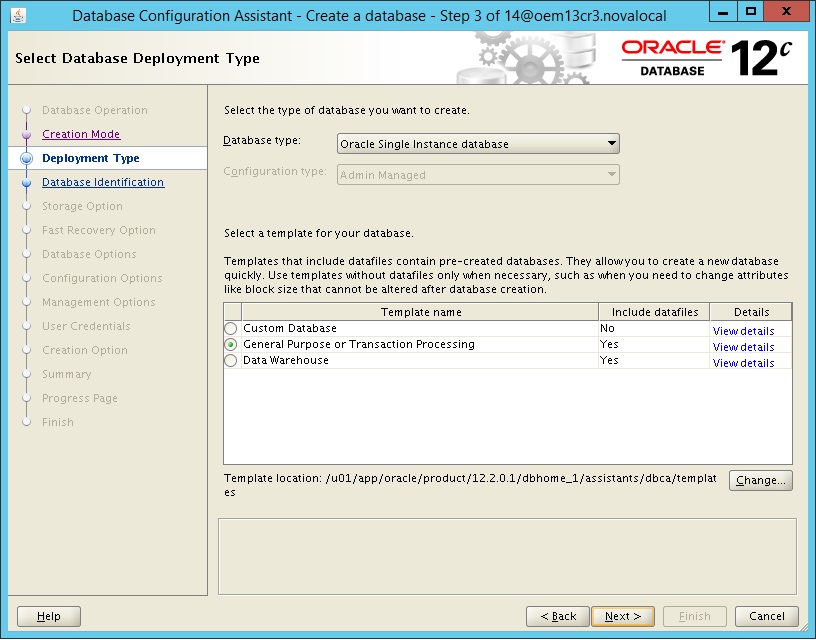This screenshot has height=640, width=816.
Task: Minimize the Database Configuration Assistant window
Action: click(x=723, y=12)
